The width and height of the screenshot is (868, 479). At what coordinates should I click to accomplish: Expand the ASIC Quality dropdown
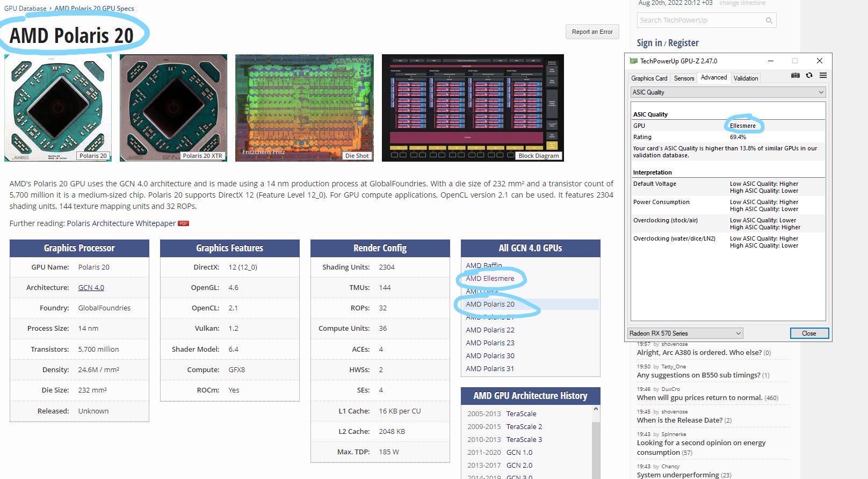click(x=728, y=92)
